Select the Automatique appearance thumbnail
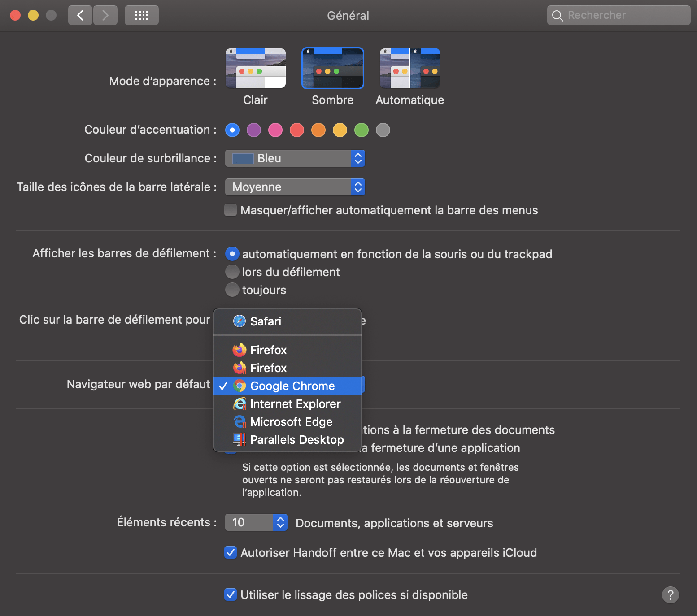The height and width of the screenshot is (616, 697). click(x=410, y=68)
